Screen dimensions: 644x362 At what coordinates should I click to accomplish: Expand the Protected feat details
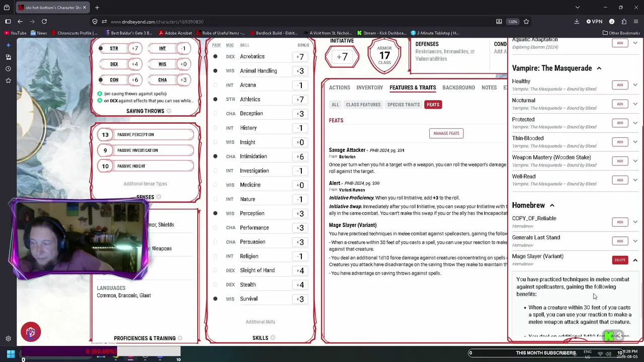tap(635, 123)
